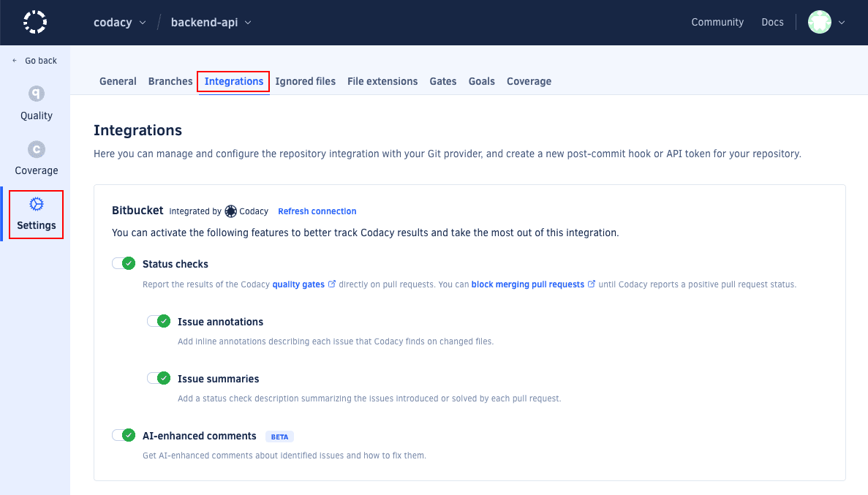The image size is (868, 495).
Task: Click the external link icon after 'quality gates'
Action: 332,284
